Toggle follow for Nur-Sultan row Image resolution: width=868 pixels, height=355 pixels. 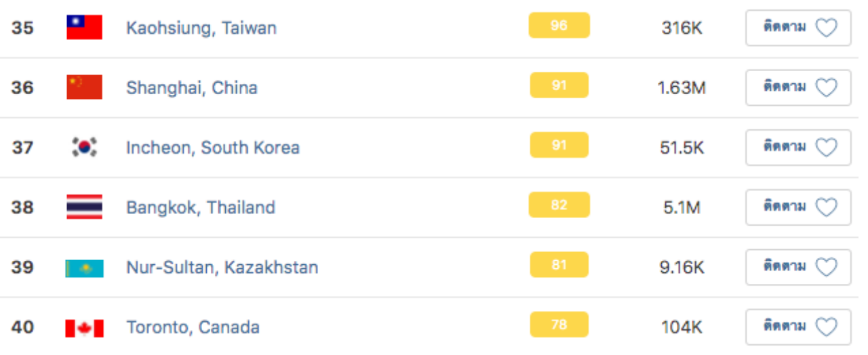(x=798, y=267)
